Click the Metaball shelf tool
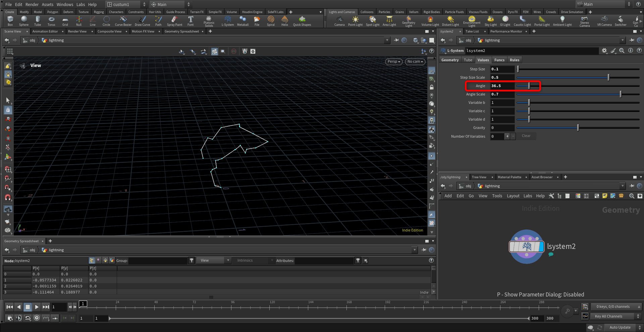This screenshot has height=332, width=644. point(243,21)
